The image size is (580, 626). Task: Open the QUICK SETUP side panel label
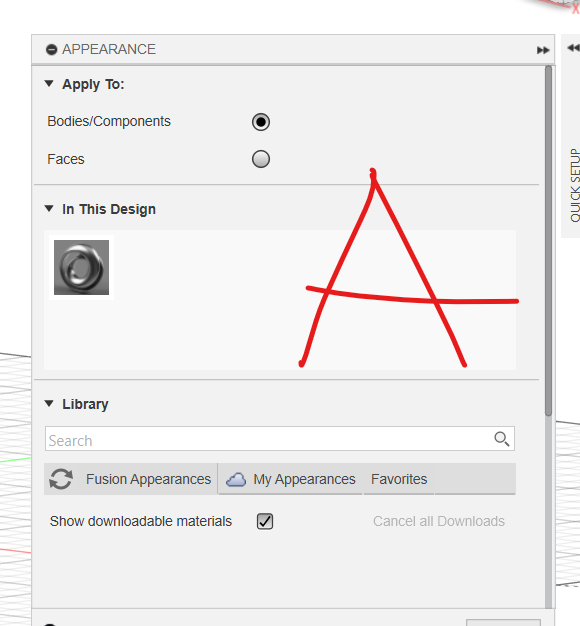pyautogui.click(x=574, y=185)
